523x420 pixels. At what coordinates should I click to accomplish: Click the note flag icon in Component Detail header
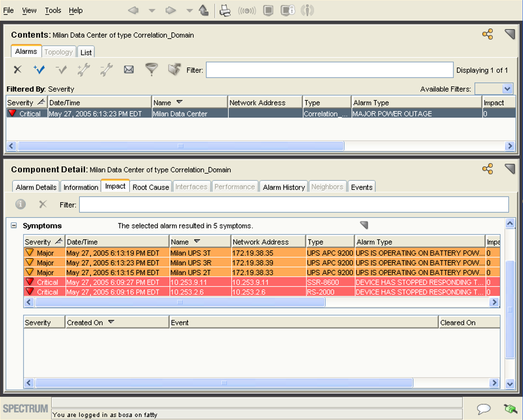click(510, 168)
